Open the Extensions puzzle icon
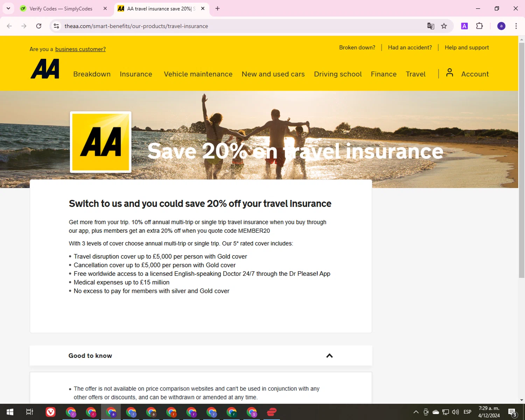 (479, 26)
